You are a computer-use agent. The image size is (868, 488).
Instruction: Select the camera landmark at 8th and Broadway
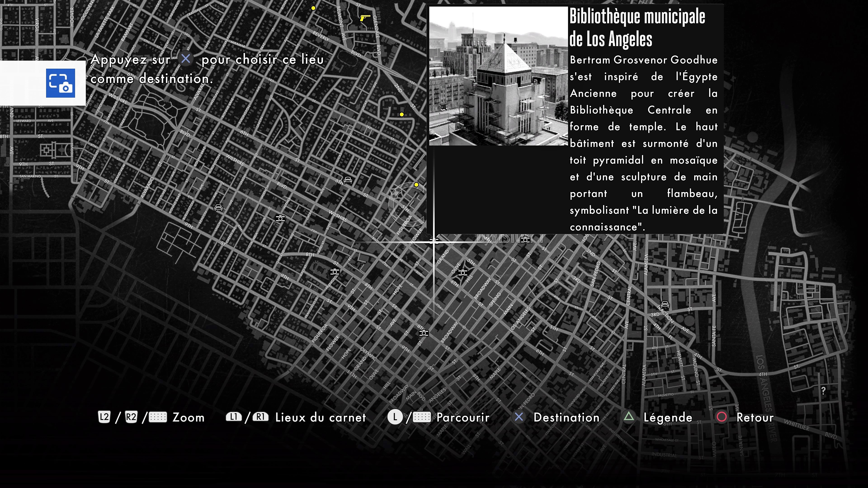coord(424,333)
